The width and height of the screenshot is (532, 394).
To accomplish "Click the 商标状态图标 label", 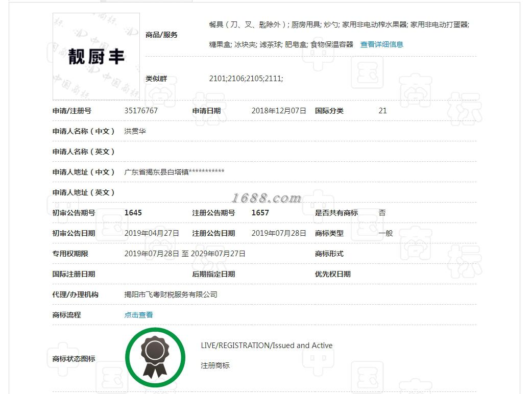I will point(74,359).
